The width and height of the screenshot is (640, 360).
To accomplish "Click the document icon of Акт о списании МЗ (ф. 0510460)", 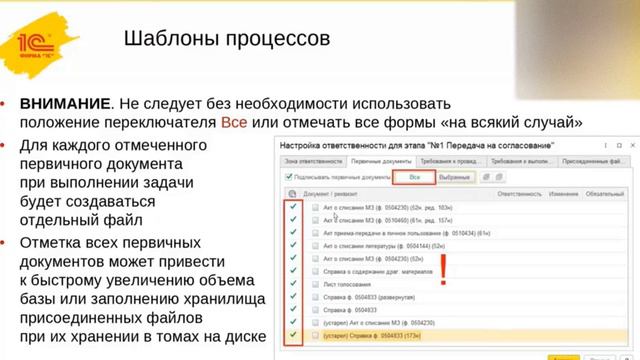I will click(x=315, y=220).
